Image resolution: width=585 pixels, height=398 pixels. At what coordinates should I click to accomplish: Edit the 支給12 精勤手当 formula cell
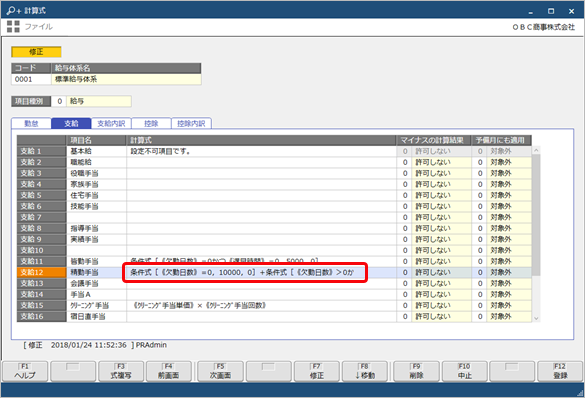pyautogui.click(x=261, y=272)
